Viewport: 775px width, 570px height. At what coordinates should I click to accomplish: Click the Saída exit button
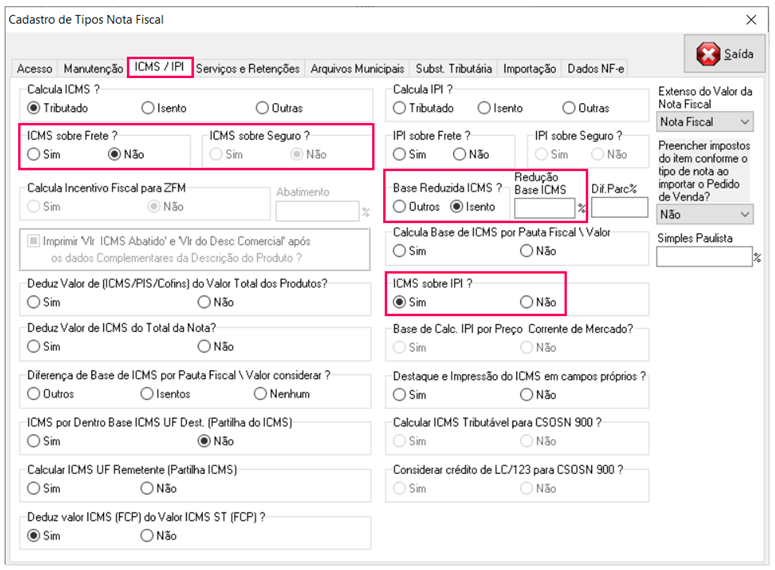(725, 54)
